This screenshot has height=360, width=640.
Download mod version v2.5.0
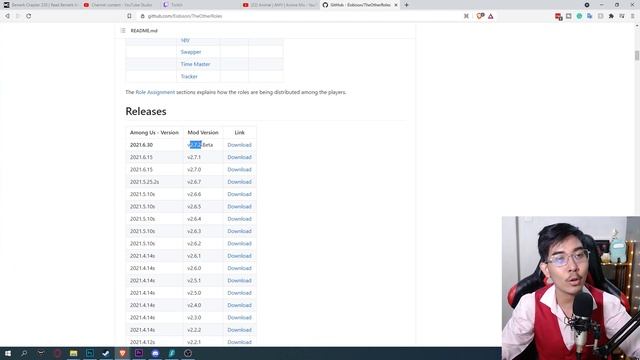tap(239, 293)
